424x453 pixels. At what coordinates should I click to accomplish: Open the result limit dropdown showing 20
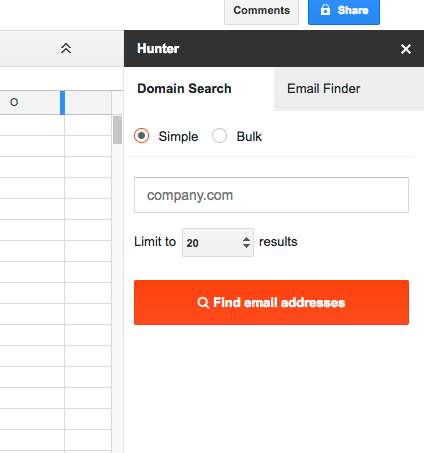(x=218, y=242)
